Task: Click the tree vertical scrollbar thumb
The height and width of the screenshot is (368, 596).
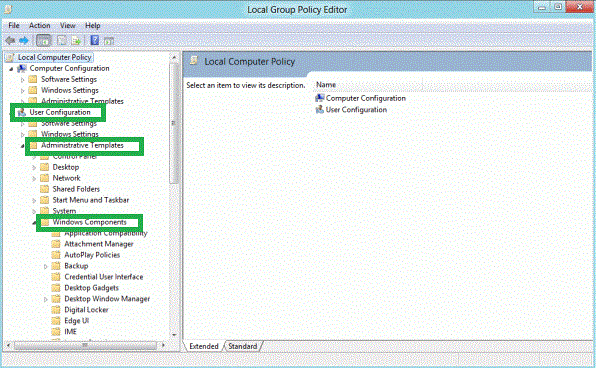Action: pos(174,123)
